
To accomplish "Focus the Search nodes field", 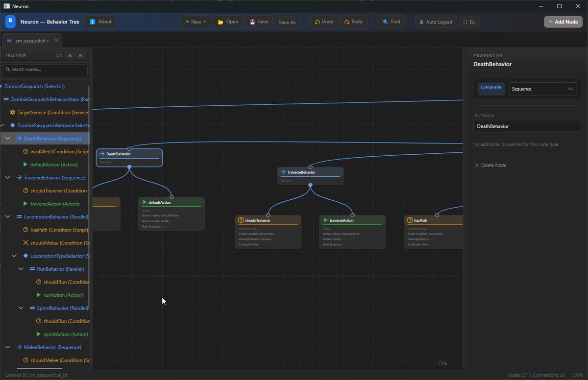I will click(x=45, y=70).
